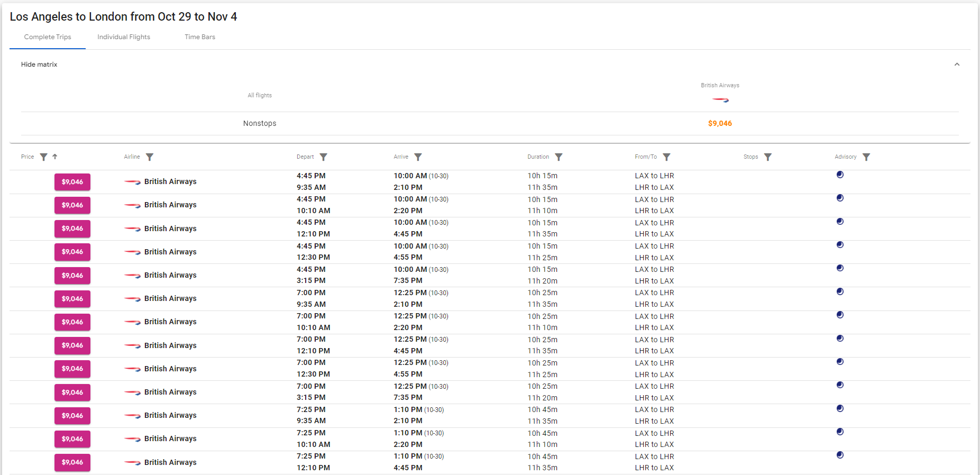This screenshot has height=475, width=980.
Task: Open the Advisory column filter icon
Action: 866,157
